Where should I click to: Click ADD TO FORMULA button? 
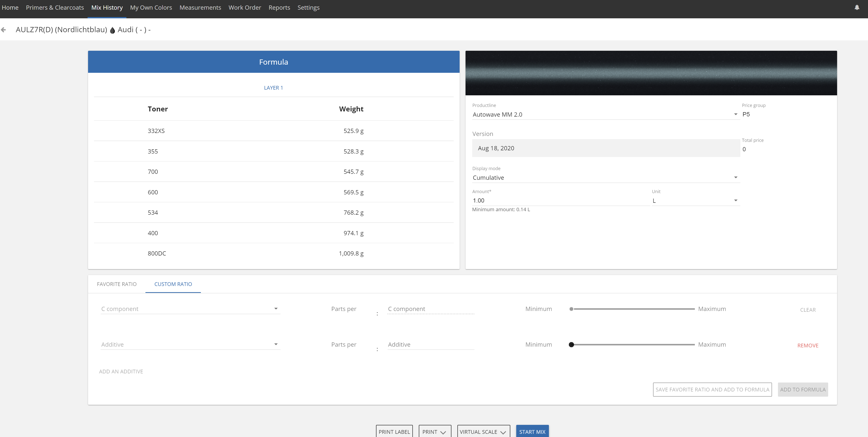pos(803,389)
